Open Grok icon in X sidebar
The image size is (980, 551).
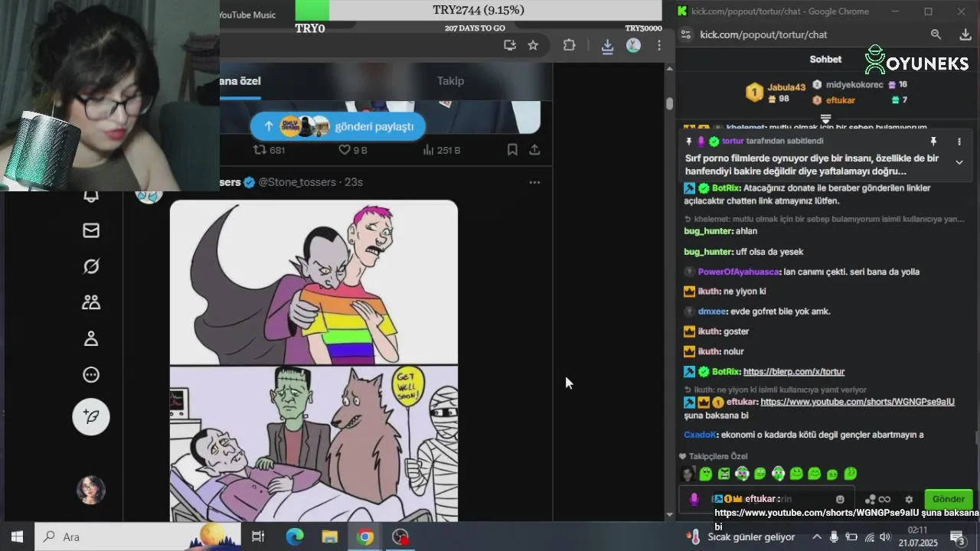click(91, 266)
